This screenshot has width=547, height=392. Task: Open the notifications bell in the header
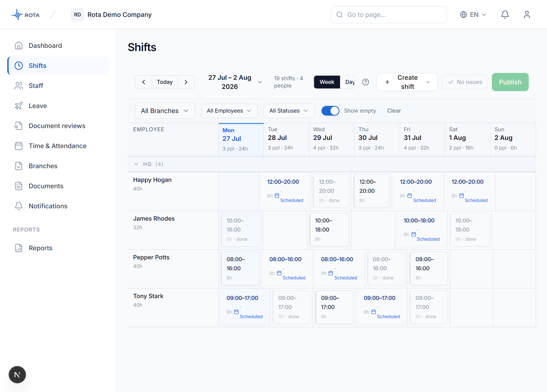point(505,15)
